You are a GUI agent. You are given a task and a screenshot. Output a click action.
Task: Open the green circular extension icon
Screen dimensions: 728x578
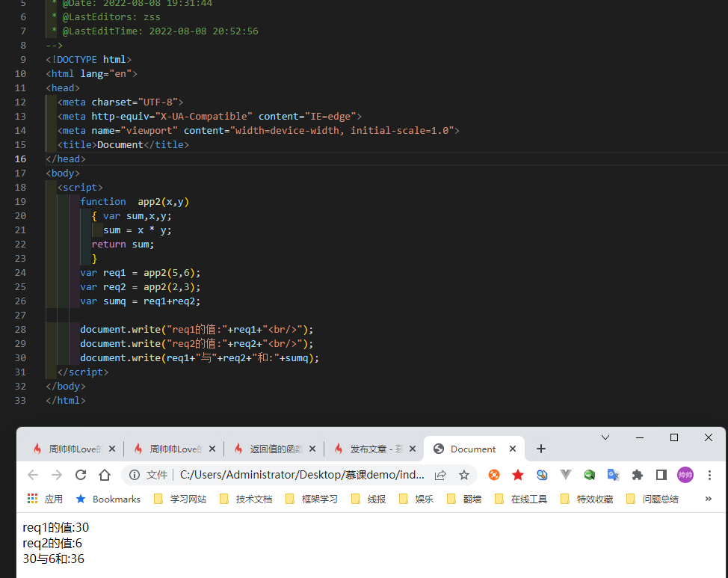590,475
